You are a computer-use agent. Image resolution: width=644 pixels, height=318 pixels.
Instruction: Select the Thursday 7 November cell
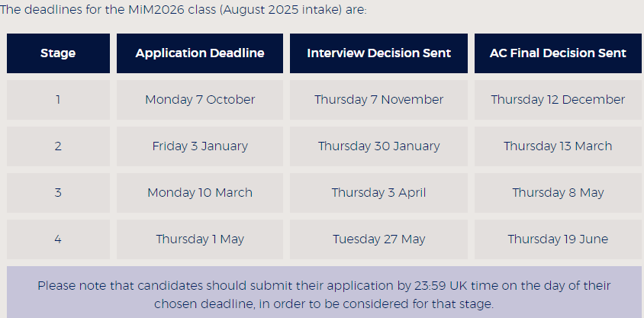(378, 100)
